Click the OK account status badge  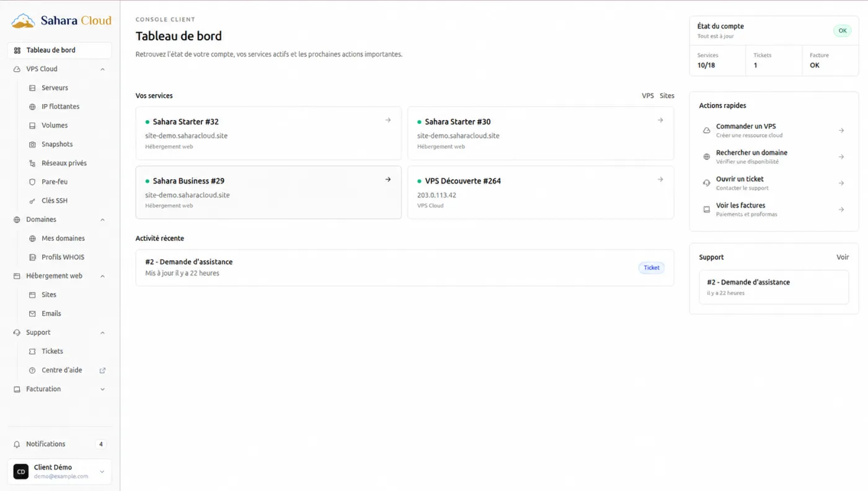click(843, 30)
